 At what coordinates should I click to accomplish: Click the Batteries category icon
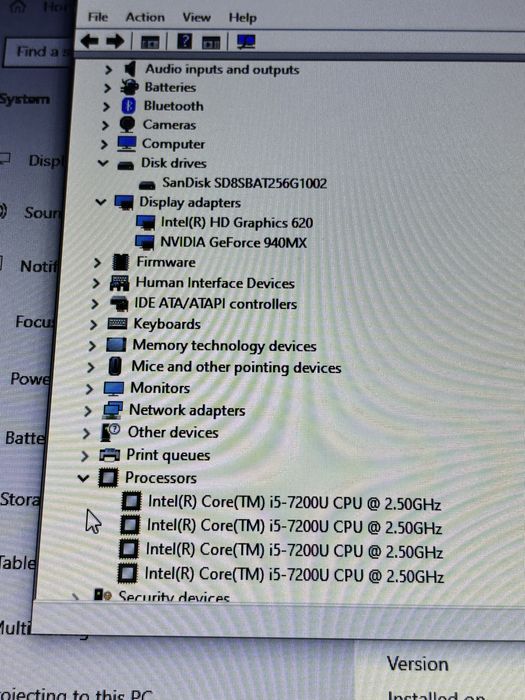tap(129, 87)
